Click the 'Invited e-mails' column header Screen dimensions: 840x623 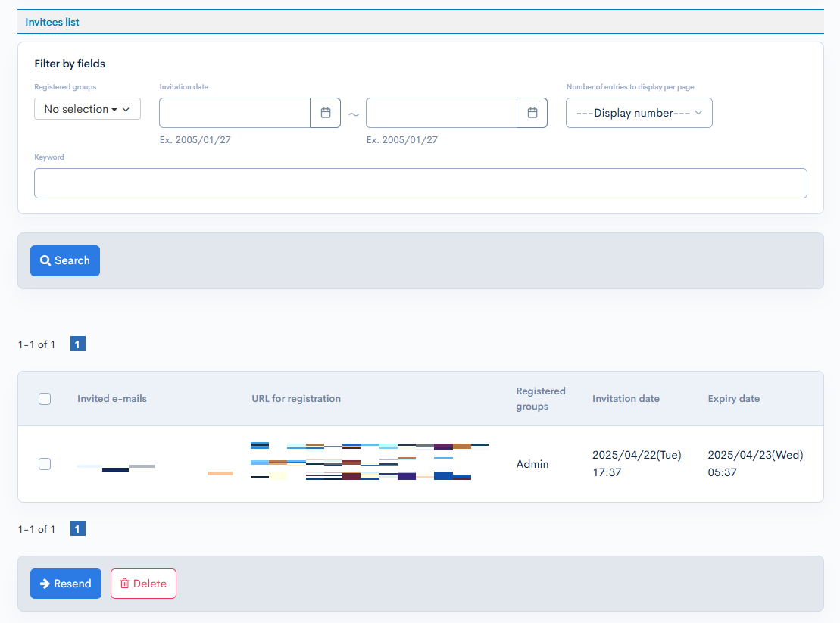click(x=112, y=399)
